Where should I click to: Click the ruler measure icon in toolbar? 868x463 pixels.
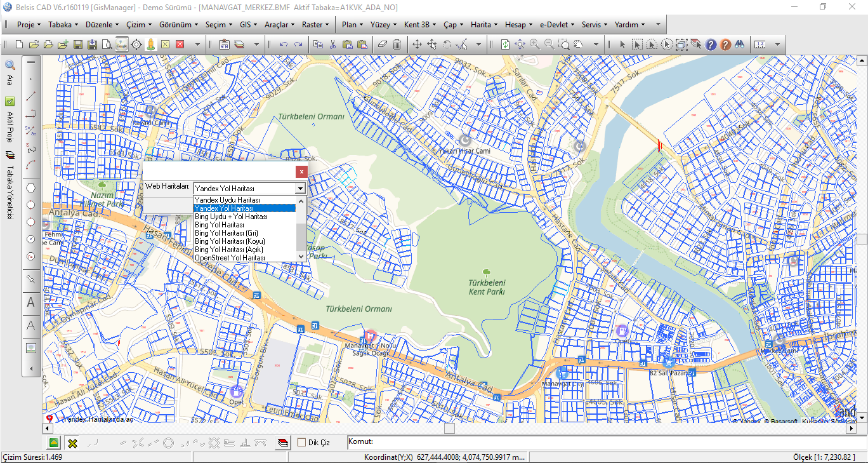760,44
